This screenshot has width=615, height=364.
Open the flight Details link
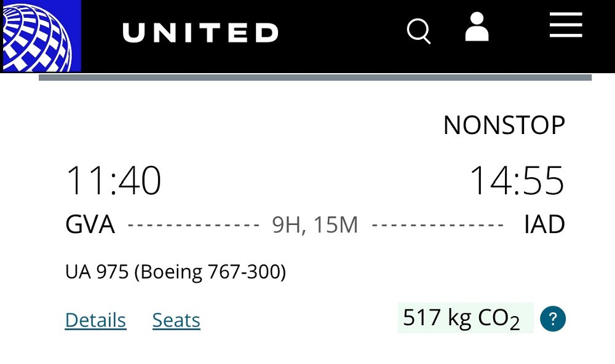click(95, 320)
